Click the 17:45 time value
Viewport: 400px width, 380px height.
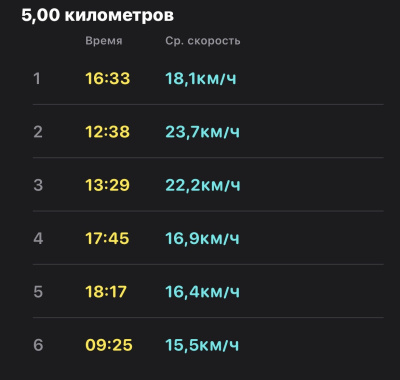[x=107, y=238]
